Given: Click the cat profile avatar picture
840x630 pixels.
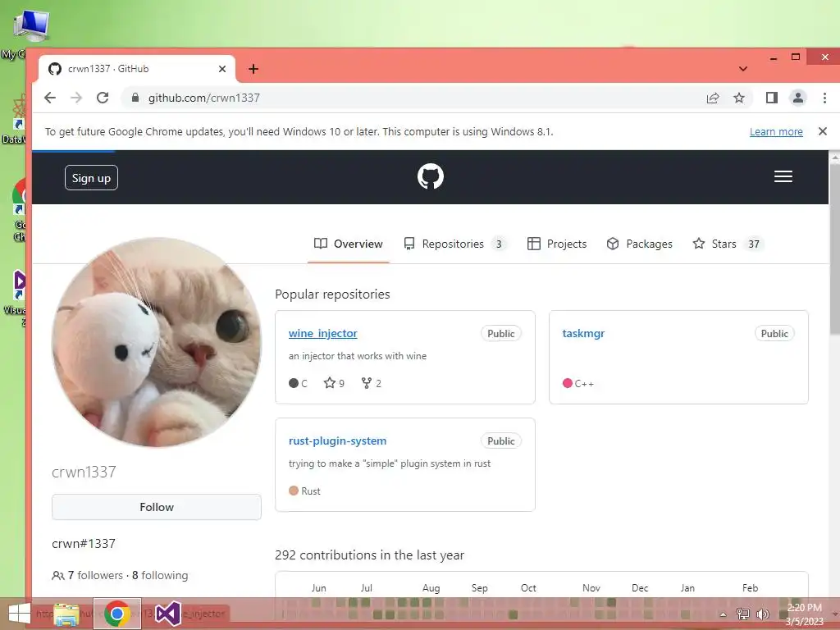Looking at the screenshot, I should coord(157,342).
